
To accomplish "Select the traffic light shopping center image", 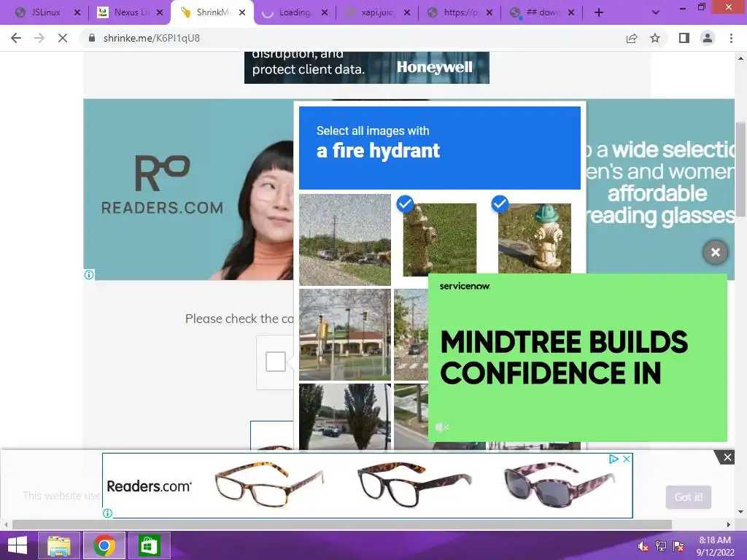I will pyautogui.click(x=345, y=334).
